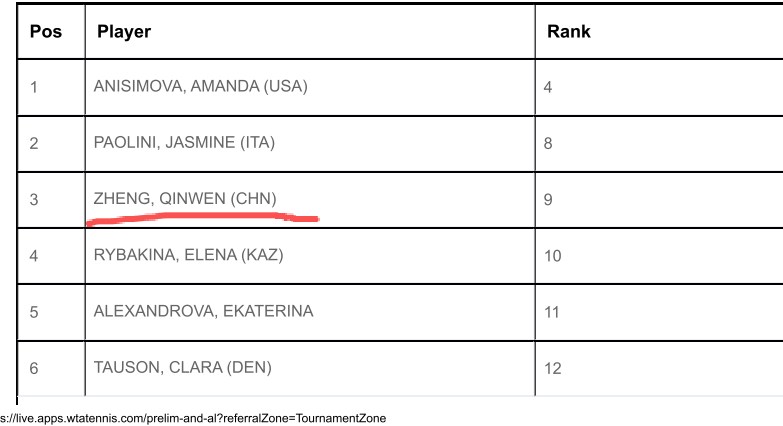Click the Pos column header

(x=46, y=31)
